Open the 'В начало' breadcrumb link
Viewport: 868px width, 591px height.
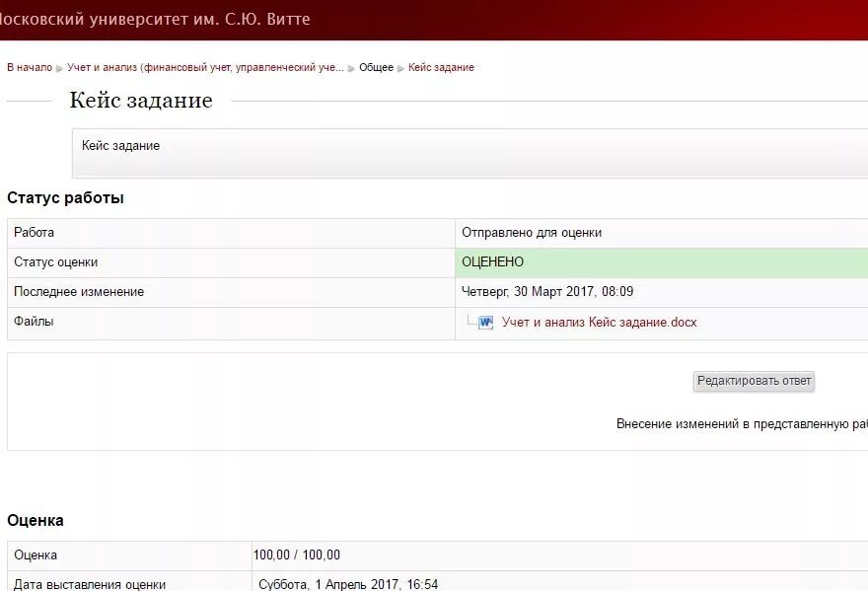point(30,67)
